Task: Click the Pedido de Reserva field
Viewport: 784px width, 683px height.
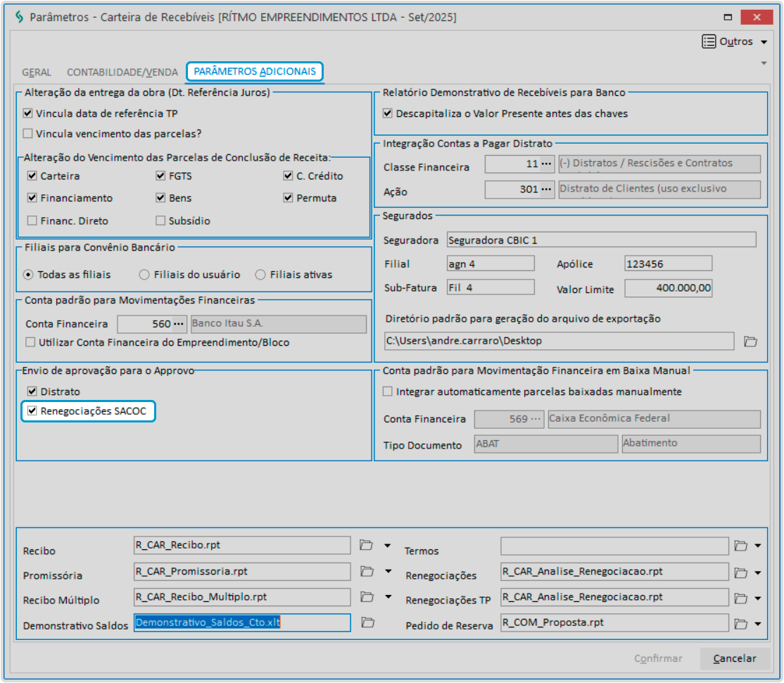Action: point(614,622)
